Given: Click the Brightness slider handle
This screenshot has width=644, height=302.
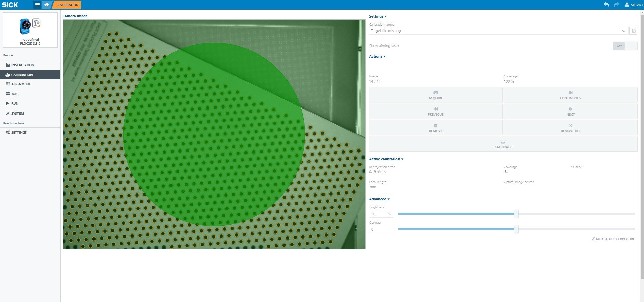Looking at the screenshot, I should click(516, 214).
